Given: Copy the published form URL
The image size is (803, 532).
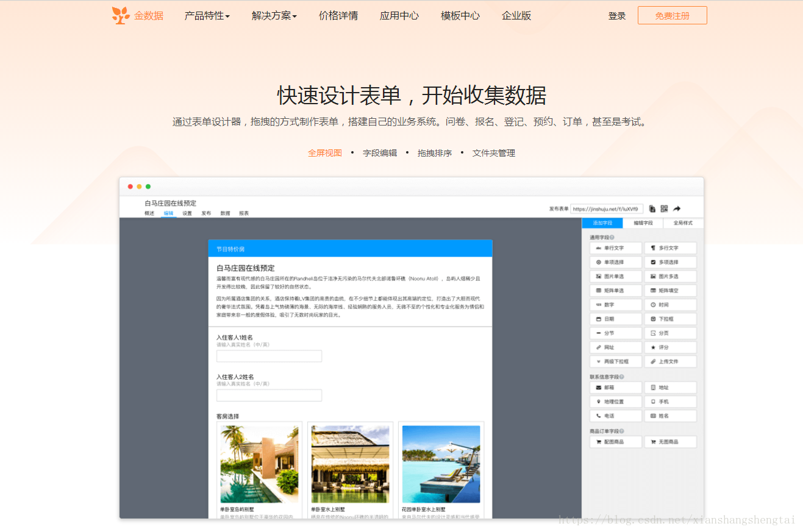Looking at the screenshot, I should click(652, 208).
